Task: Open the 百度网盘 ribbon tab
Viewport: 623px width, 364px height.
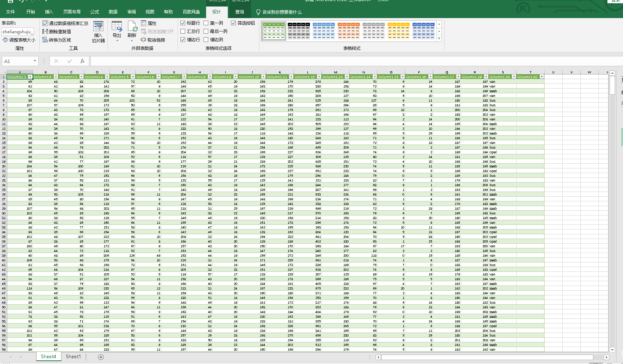Action: click(x=191, y=12)
